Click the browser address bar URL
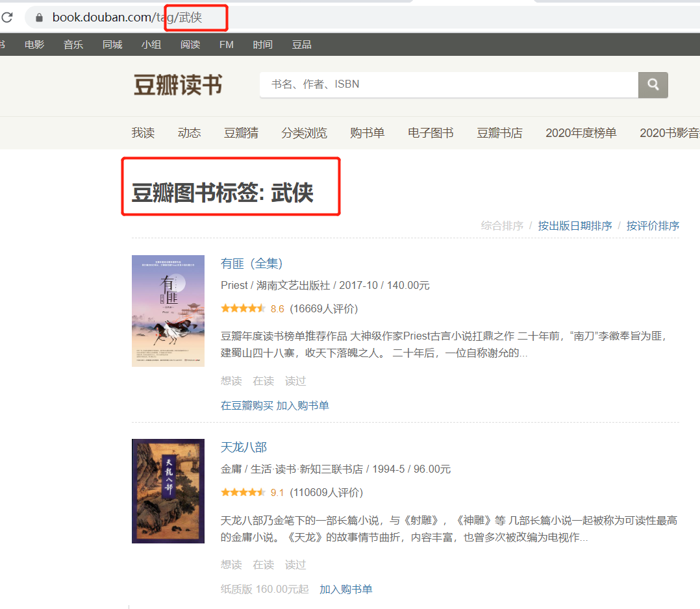700x609 pixels. coord(127,18)
